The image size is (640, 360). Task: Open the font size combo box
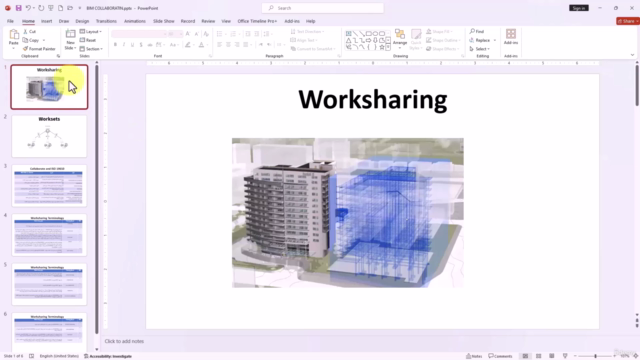click(175, 34)
